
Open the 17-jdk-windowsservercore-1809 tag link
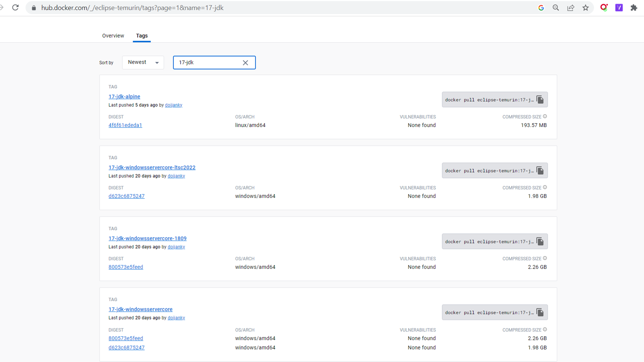coord(147,238)
